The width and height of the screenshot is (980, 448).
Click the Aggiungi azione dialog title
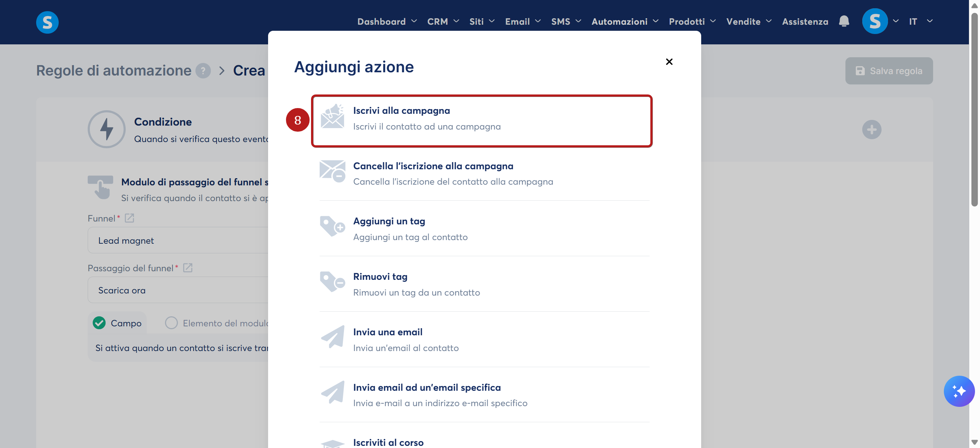coord(354,67)
